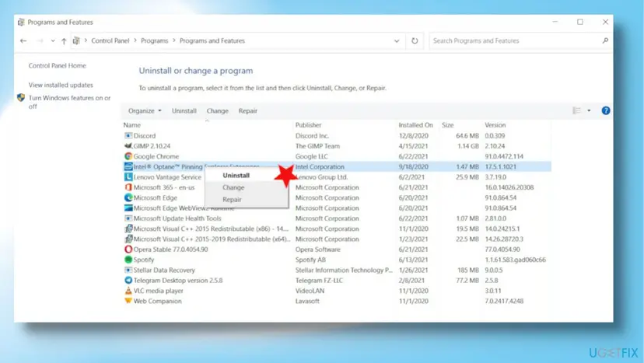
Task: Click the Intel Optane Pinning icon
Action: (128, 166)
